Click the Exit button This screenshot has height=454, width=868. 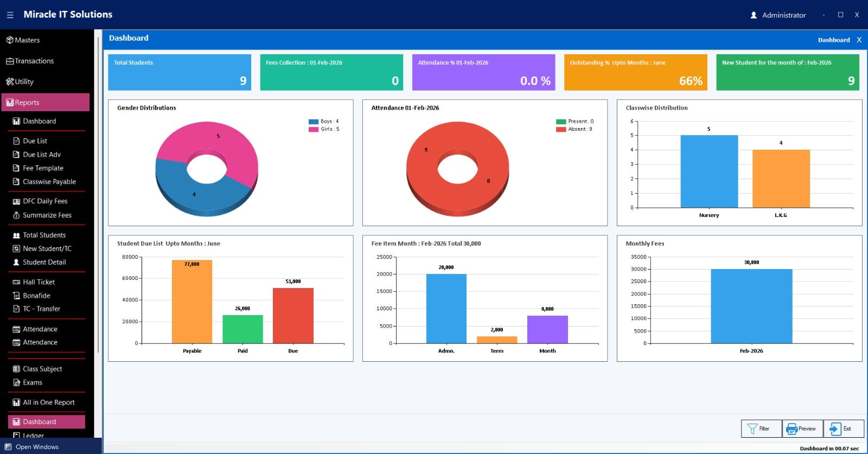click(x=844, y=429)
